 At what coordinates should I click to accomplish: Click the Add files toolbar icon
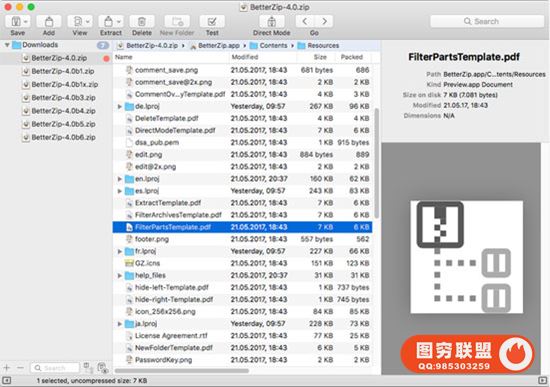point(49,22)
